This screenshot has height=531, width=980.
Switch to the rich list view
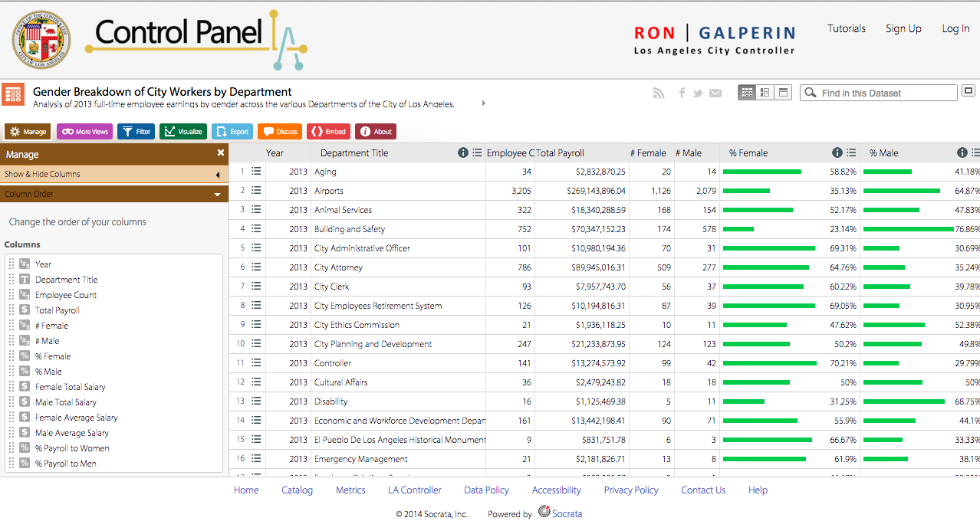(x=765, y=93)
